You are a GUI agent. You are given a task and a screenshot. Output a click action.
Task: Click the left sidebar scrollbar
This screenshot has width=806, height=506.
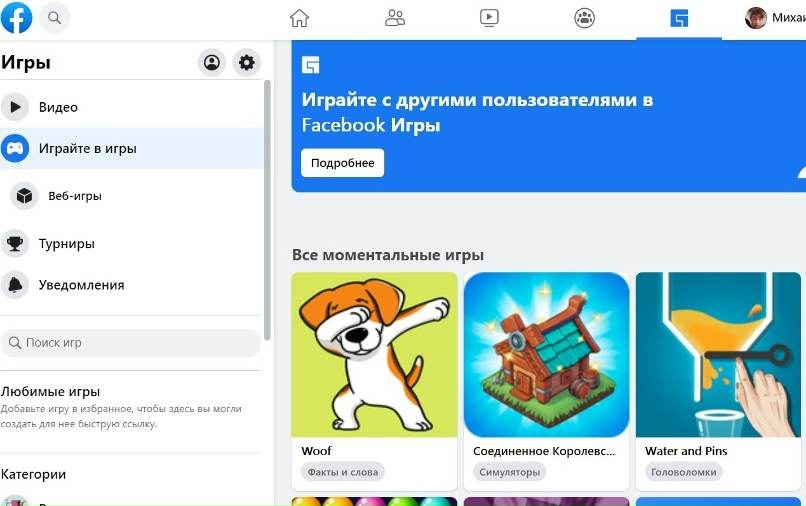tap(267, 210)
